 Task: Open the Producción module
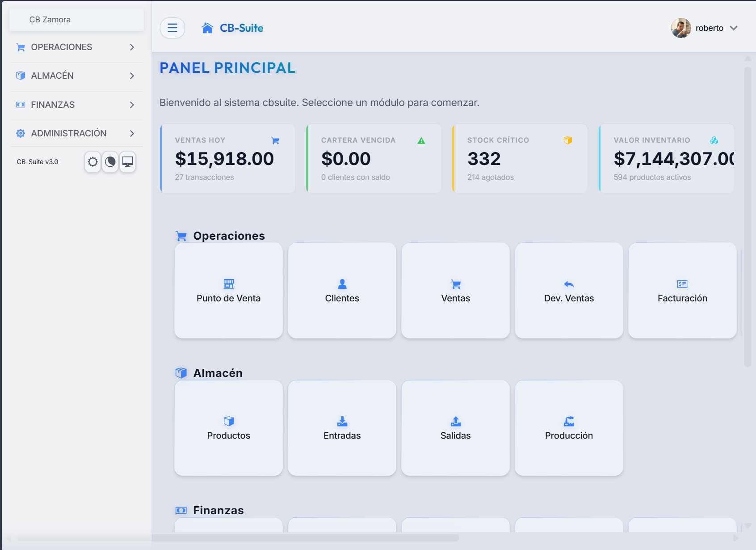(x=569, y=428)
